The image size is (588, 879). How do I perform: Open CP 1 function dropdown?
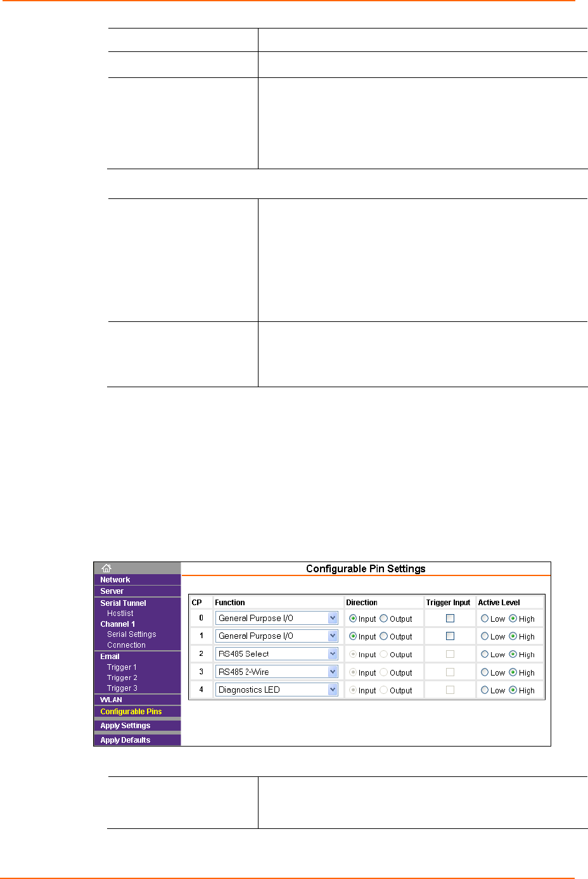click(x=276, y=636)
